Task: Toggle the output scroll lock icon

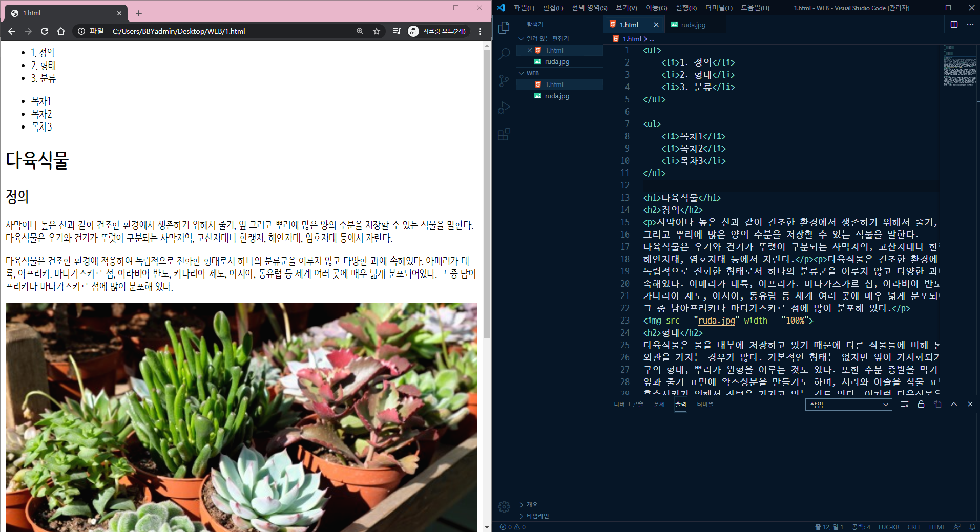Action: (x=921, y=405)
